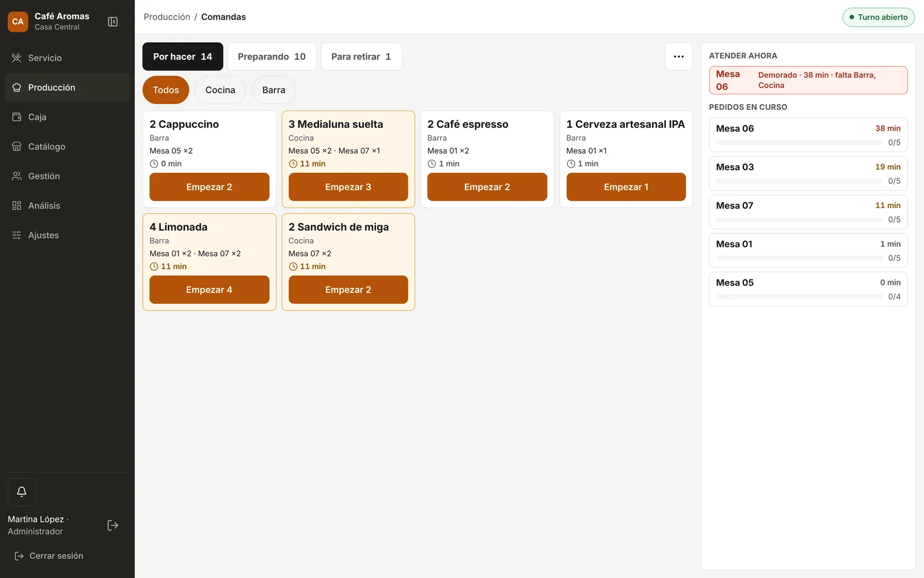Image resolution: width=924 pixels, height=578 pixels.
Task: Click Cerrar sesión link
Action: click(x=49, y=556)
